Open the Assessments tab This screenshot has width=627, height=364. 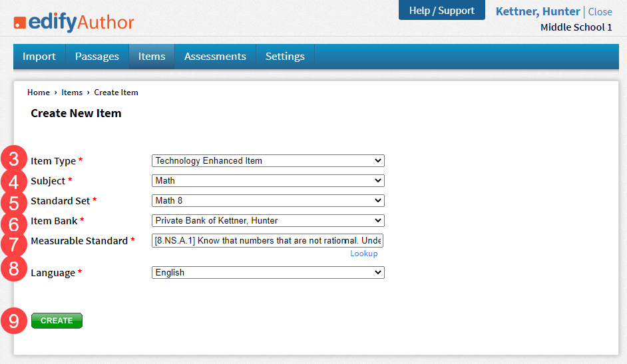point(215,57)
